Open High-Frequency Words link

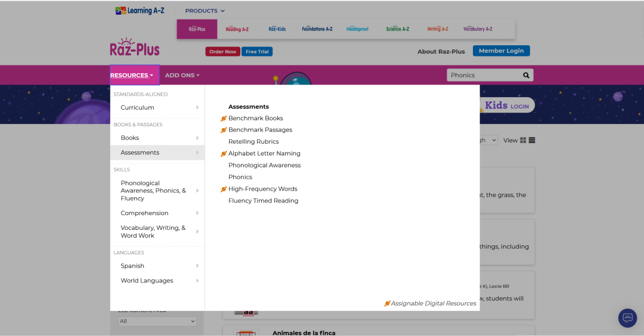pyautogui.click(x=263, y=189)
